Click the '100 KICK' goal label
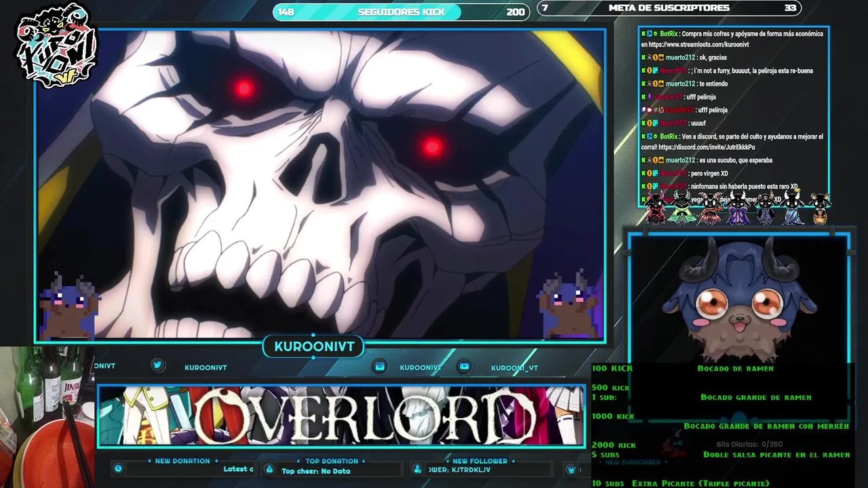The height and width of the screenshot is (488, 868). (612, 369)
